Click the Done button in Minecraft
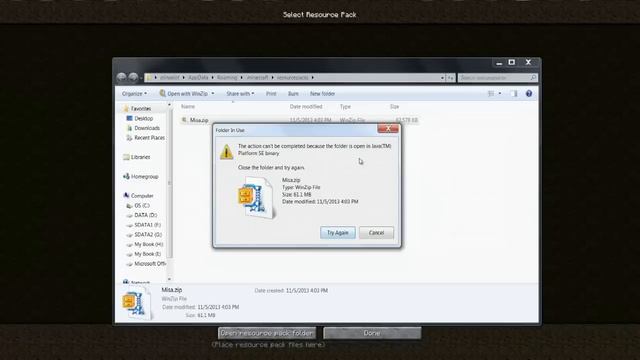Viewport: 640px width, 360px height. 372,333
